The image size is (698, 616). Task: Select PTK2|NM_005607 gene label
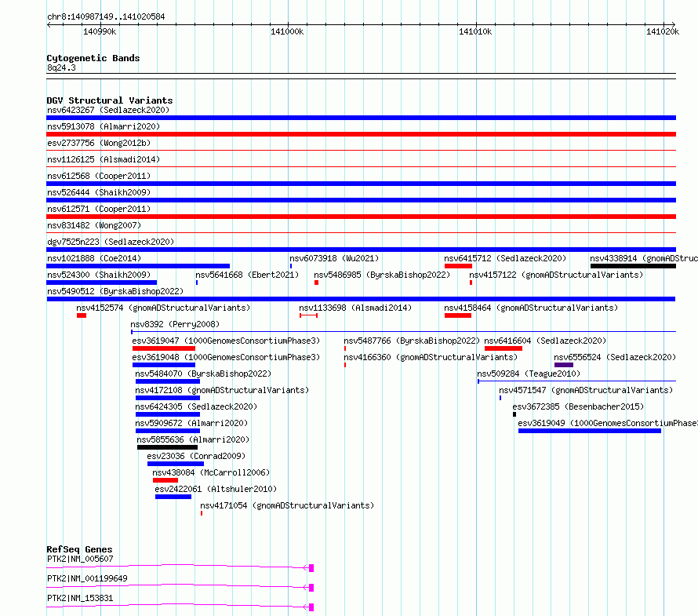pos(80,559)
